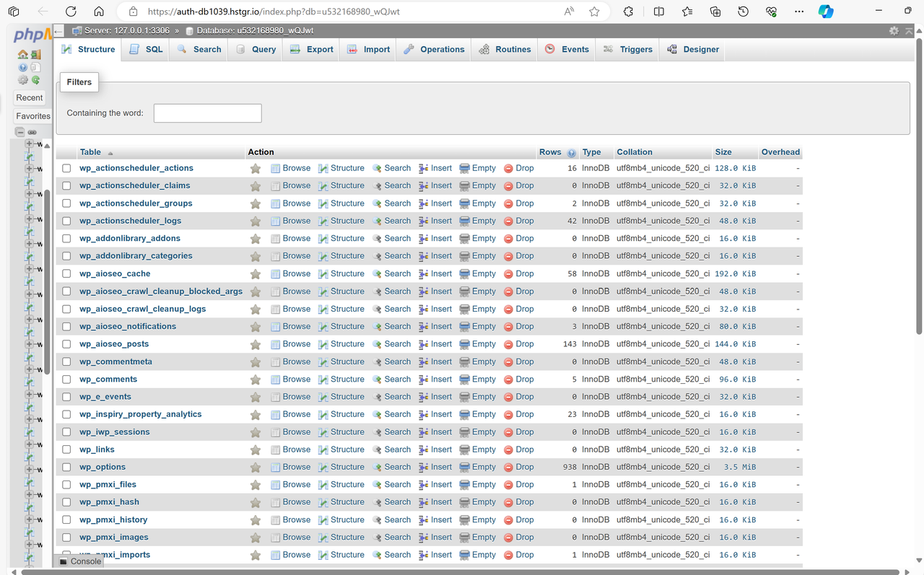This screenshot has width=924, height=575.
Task: Collapse all nodes using the minus icon in sidebar
Action: 19,132
